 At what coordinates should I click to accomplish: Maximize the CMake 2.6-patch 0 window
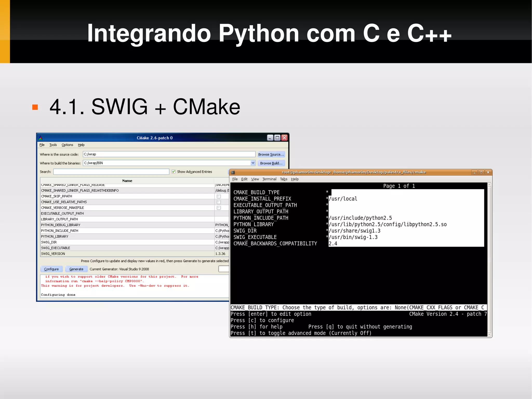(277, 138)
